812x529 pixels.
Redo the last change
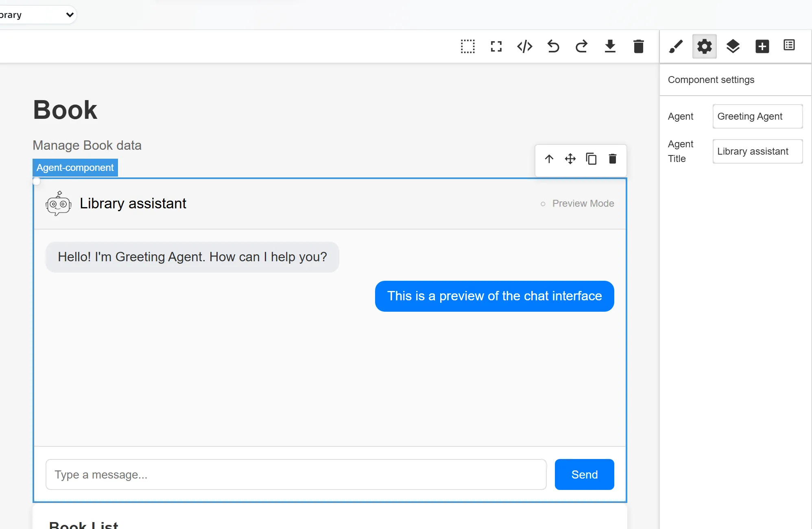pyautogui.click(x=582, y=46)
